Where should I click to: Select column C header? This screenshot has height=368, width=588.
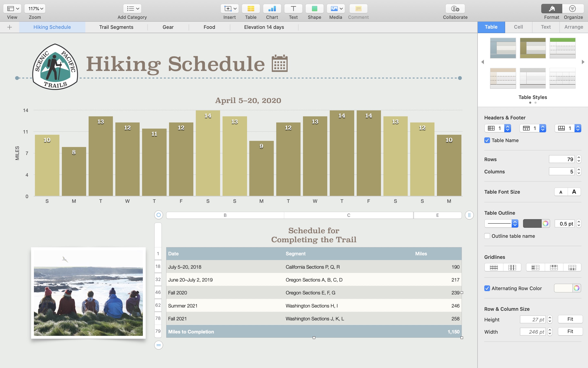[349, 215]
